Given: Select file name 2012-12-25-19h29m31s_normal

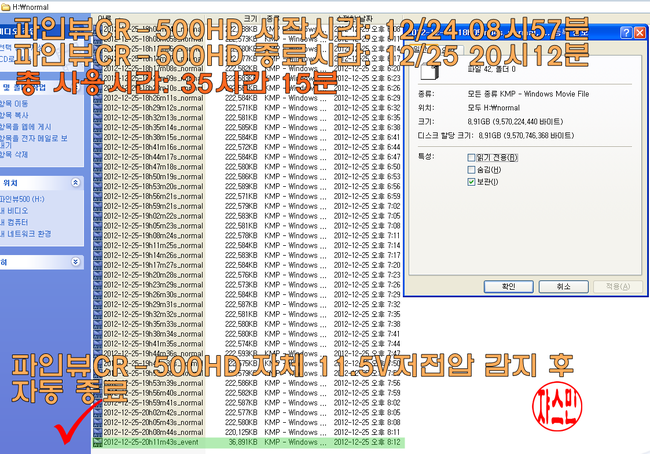Looking at the screenshot, I should pos(153,305).
